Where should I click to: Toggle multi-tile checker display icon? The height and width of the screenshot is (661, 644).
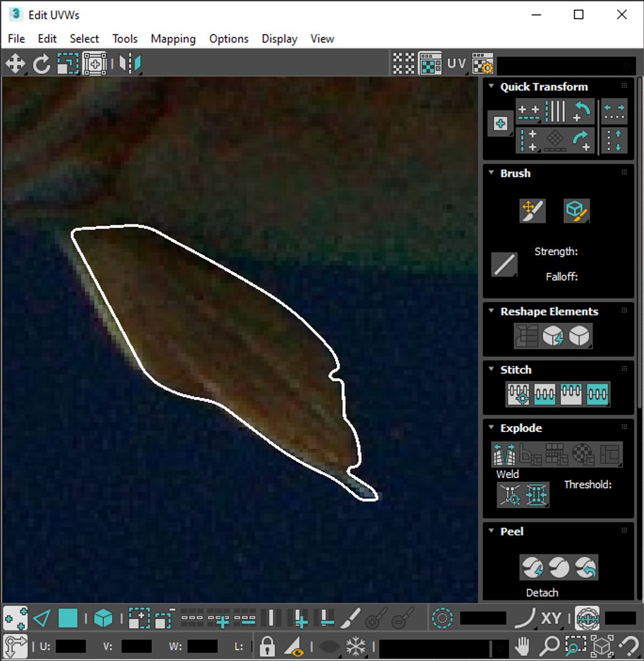[403, 64]
